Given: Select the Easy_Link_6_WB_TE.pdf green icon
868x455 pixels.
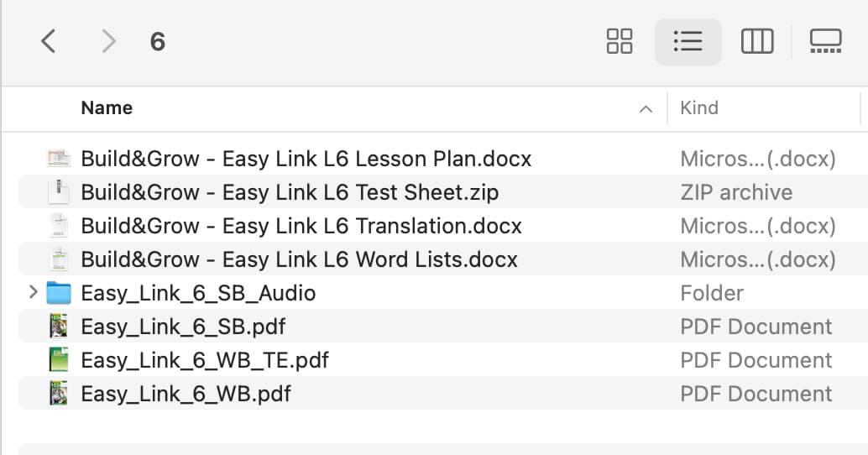Looking at the screenshot, I should (59, 360).
